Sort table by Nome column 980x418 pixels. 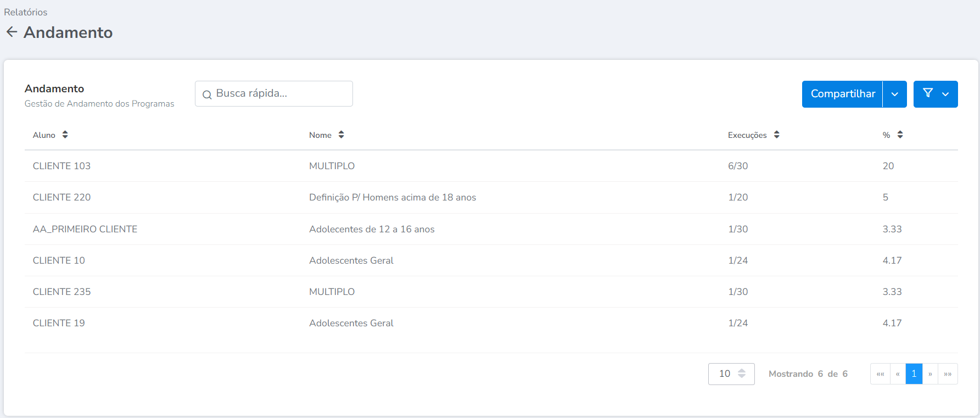click(341, 135)
